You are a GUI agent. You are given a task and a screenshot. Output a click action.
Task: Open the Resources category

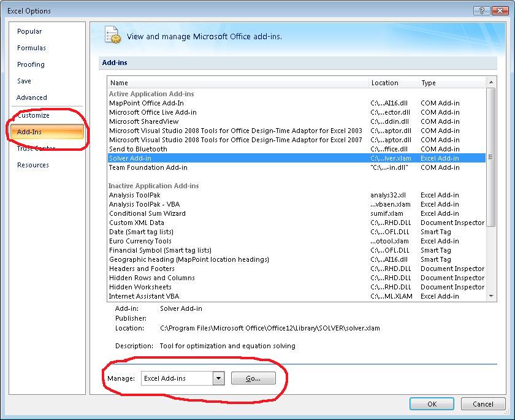(x=33, y=165)
